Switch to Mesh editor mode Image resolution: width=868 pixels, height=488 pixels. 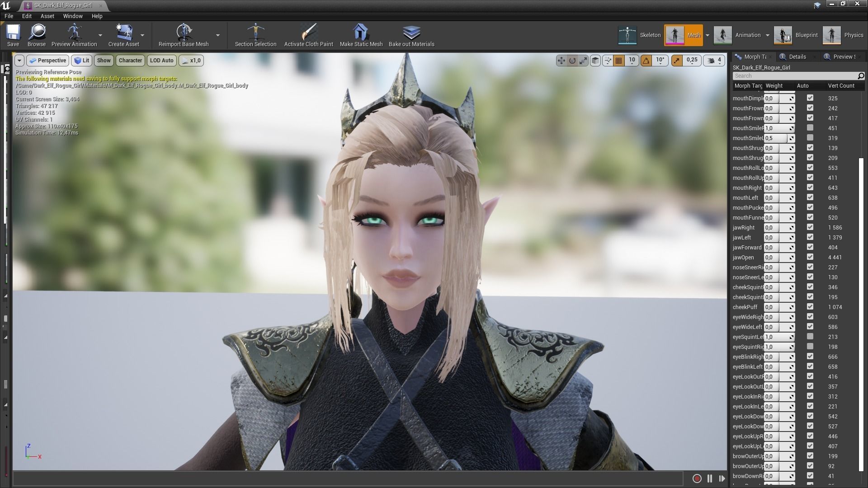coord(683,35)
